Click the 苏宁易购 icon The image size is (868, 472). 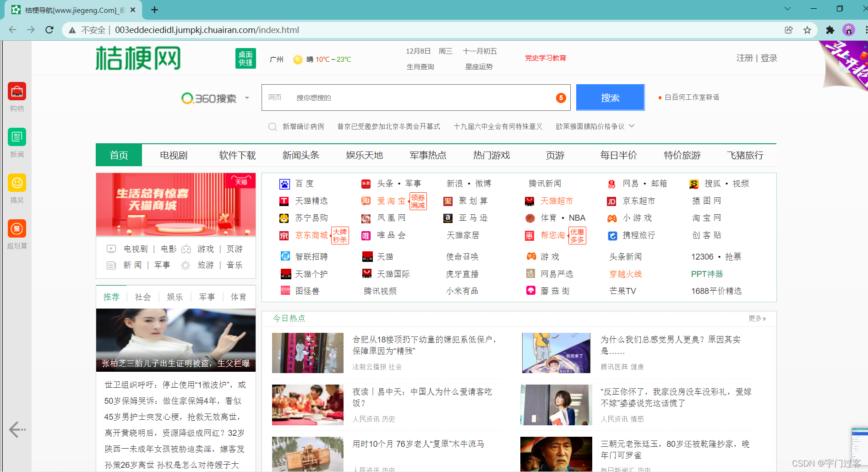[x=284, y=218]
